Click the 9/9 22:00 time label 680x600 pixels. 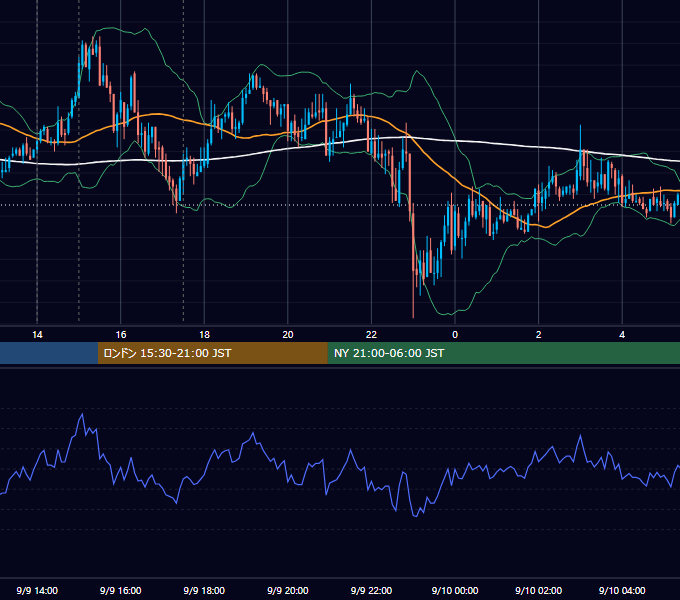371,590
